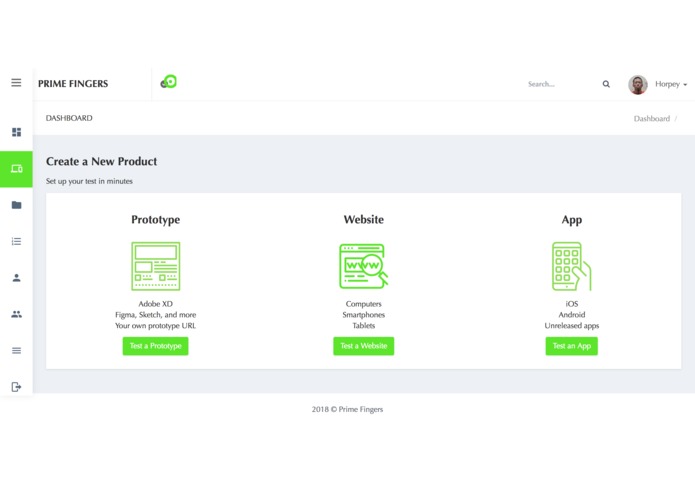Image resolution: width=695 pixels, height=494 pixels.
Task: Click the Prototype heading
Action: click(x=156, y=220)
